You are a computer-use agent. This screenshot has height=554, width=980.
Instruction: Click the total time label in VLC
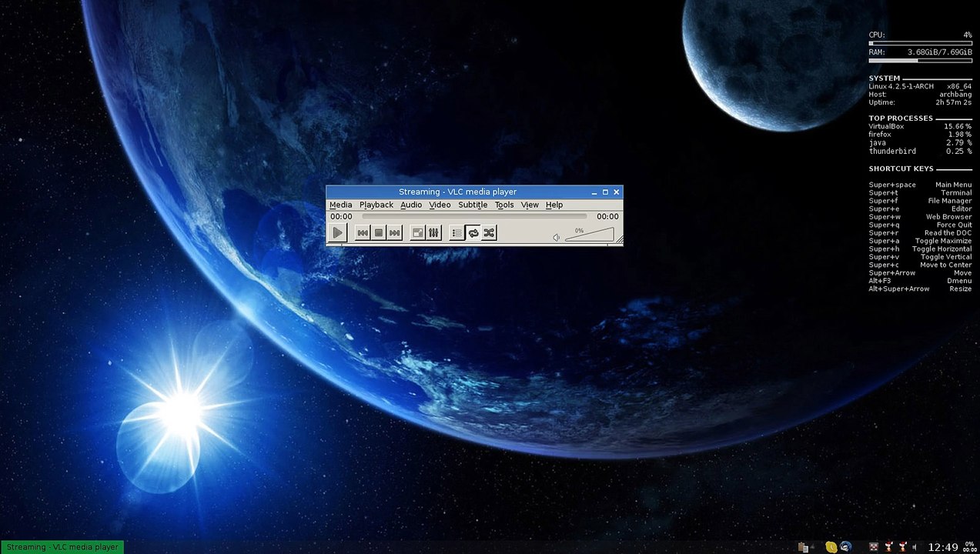tap(607, 217)
